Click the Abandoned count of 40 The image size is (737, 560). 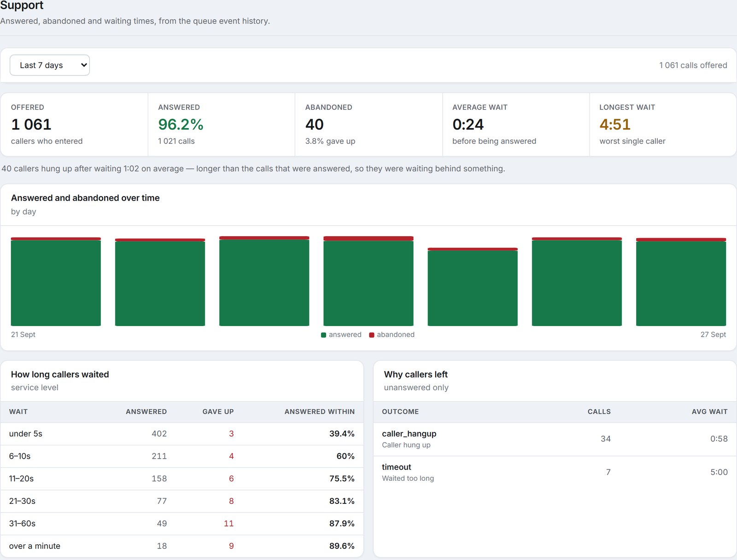pyautogui.click(x=315, y=124)
